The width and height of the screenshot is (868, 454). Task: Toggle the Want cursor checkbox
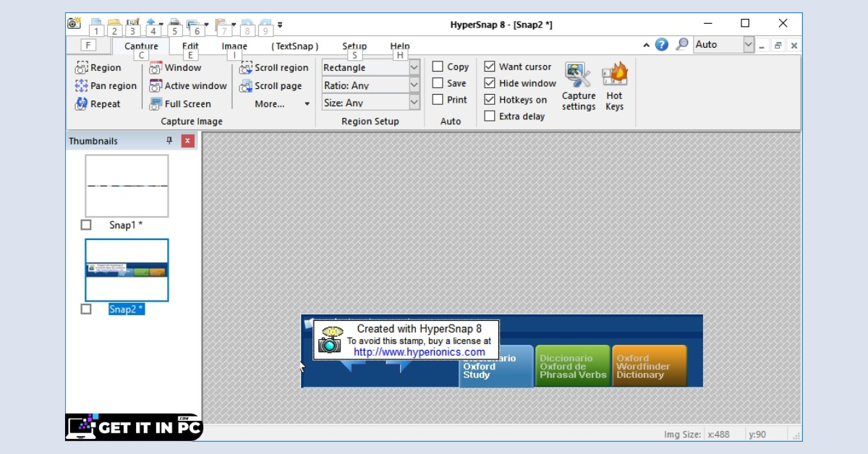click(x=490, y=67)
